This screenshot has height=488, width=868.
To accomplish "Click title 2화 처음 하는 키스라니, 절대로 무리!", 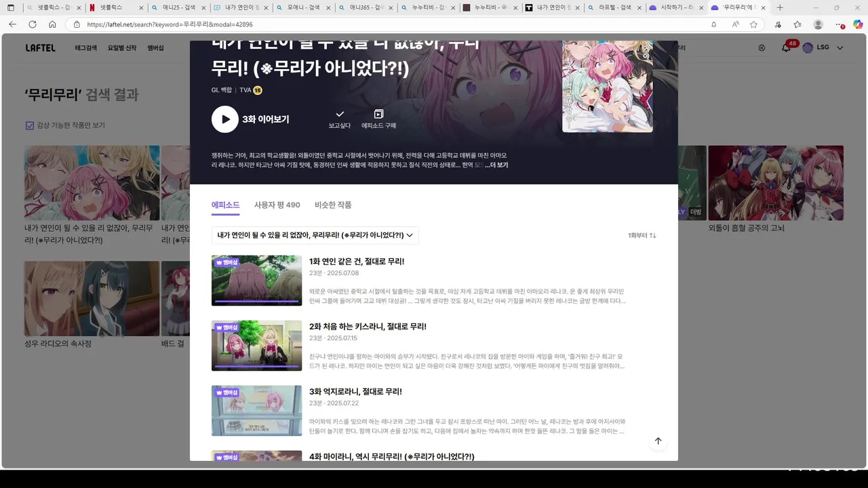I will [368, 326].
